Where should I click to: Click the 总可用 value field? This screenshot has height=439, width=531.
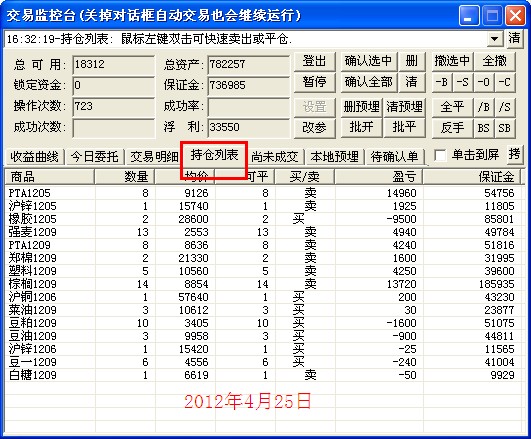[113, 64]
